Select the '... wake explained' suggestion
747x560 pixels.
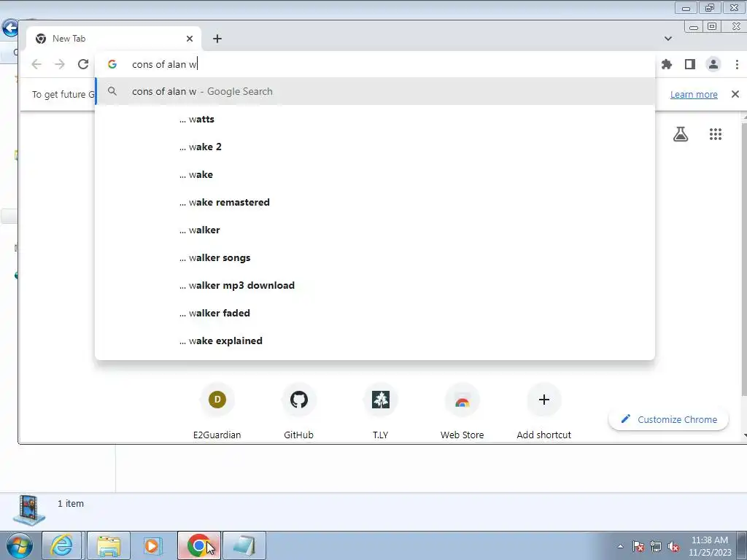pyautogui.click(x=375, y=341)
